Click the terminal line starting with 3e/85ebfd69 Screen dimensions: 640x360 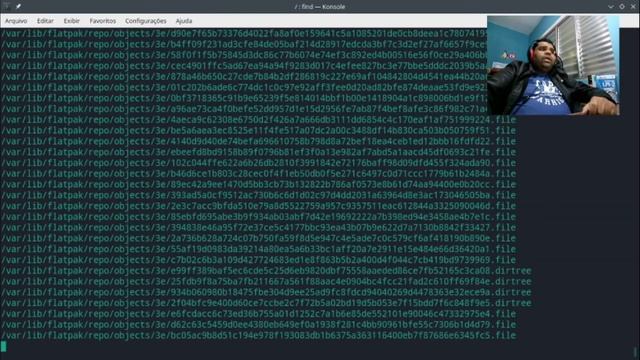pyautogui.click(x=258, y=217)
